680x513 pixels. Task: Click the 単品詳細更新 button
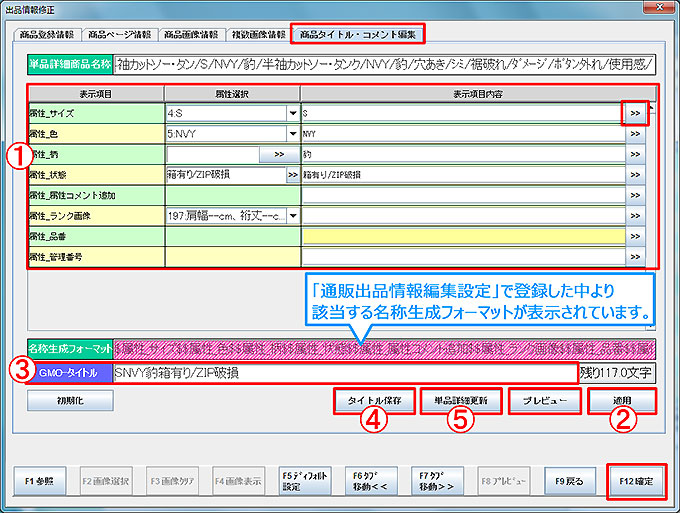tap(461, 401)
